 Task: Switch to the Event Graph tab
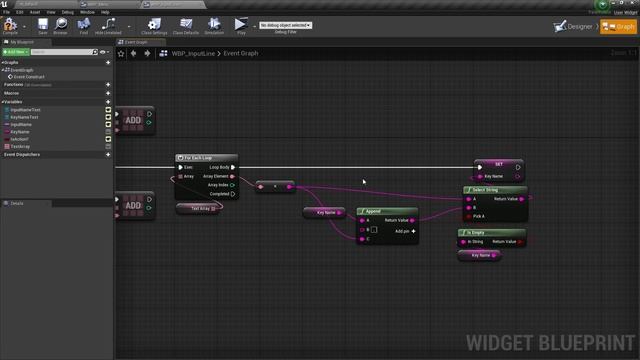[141, 42]
